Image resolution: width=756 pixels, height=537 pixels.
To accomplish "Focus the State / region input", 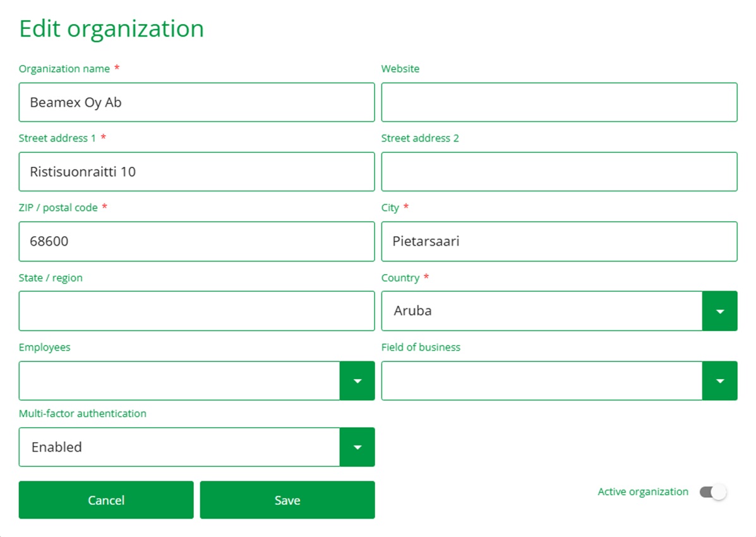I will point(196,311).
